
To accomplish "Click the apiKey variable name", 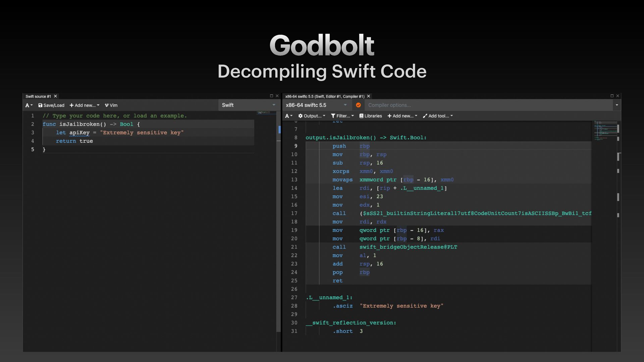I will click(79, 133).
